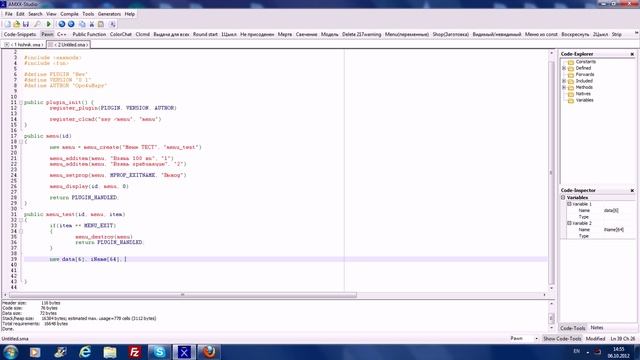Viewport: 640px width, 360px height.
Task: Click the Show Code-Tools status button
Action: (x=562, y=339)
